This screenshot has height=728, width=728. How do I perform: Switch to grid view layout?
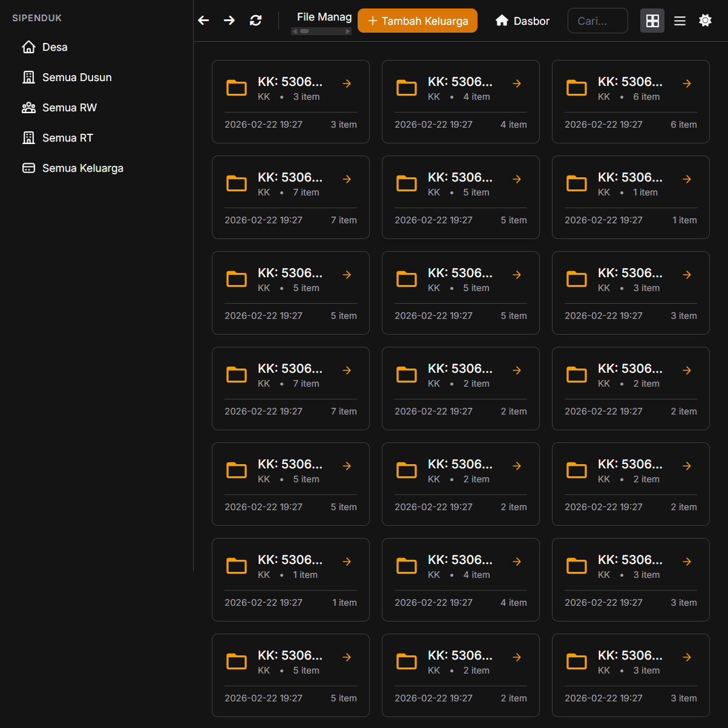pyautogui.click(x=652, y=20)
